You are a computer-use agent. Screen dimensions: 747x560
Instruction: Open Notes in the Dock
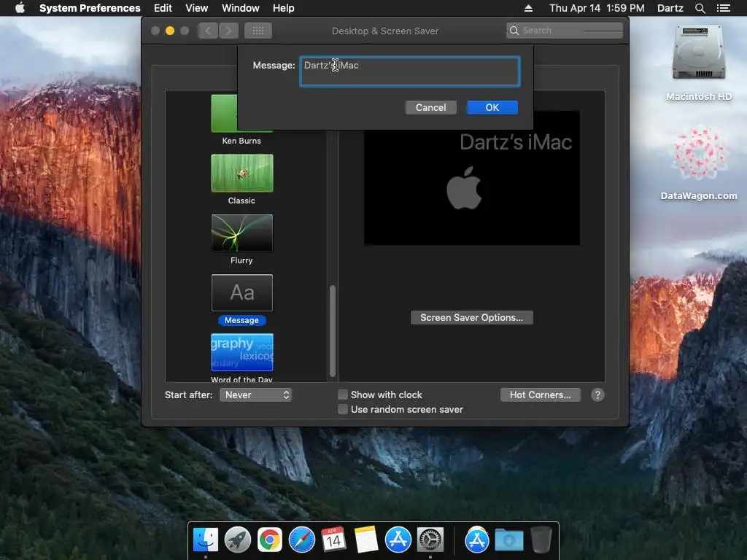click(366, 540)
